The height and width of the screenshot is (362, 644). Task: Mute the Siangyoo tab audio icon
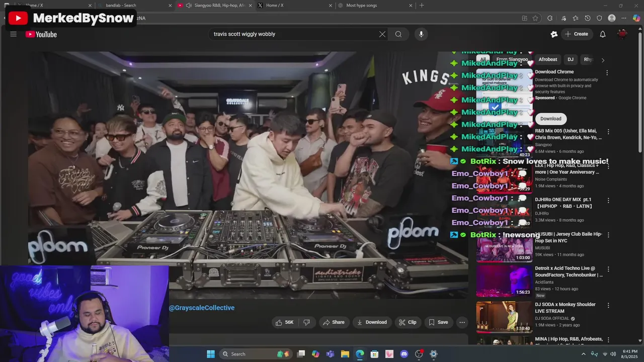[x=188, y=6]
